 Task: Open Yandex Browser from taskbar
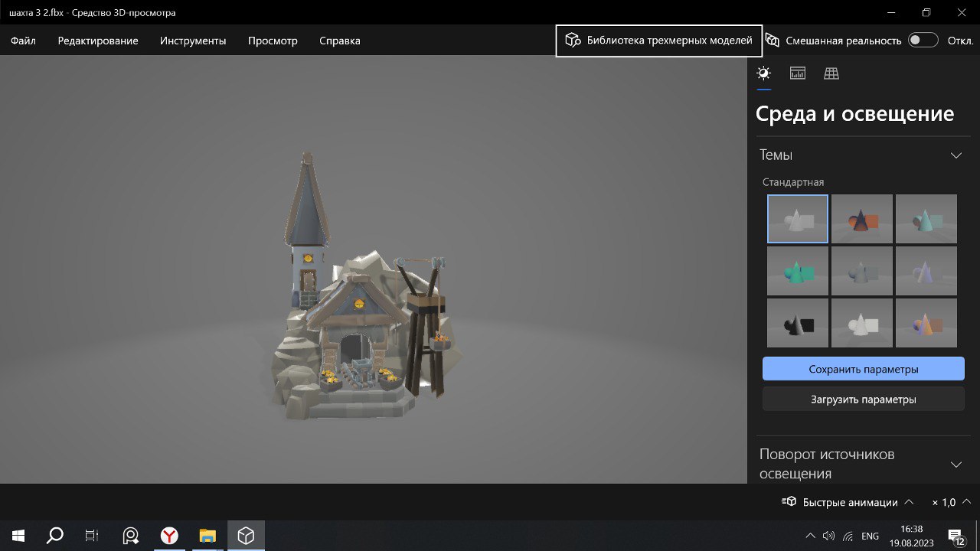(169, 536)
